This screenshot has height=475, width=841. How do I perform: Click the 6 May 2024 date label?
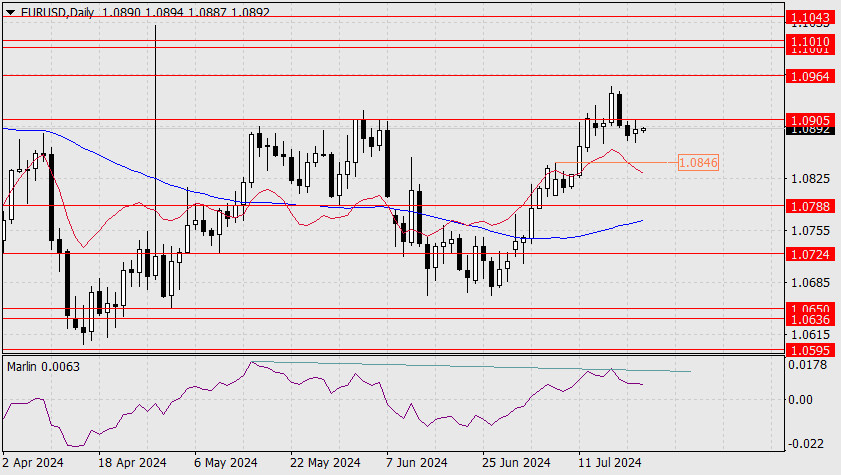pos(226,463)
